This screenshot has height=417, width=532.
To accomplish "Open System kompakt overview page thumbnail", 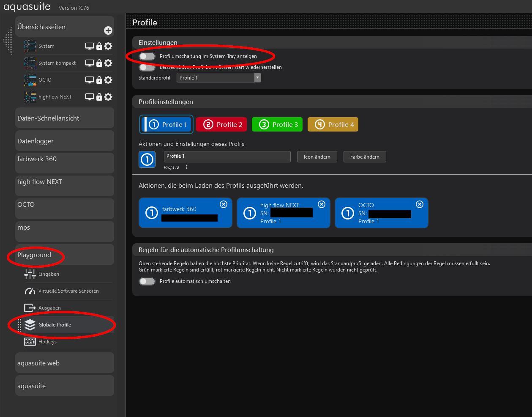I will coord(30,63).
